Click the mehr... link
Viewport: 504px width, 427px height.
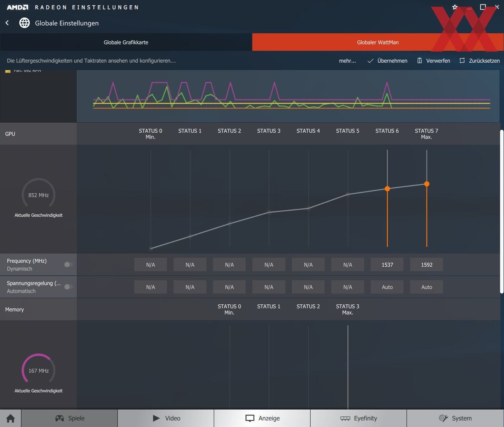coord(347,61)
